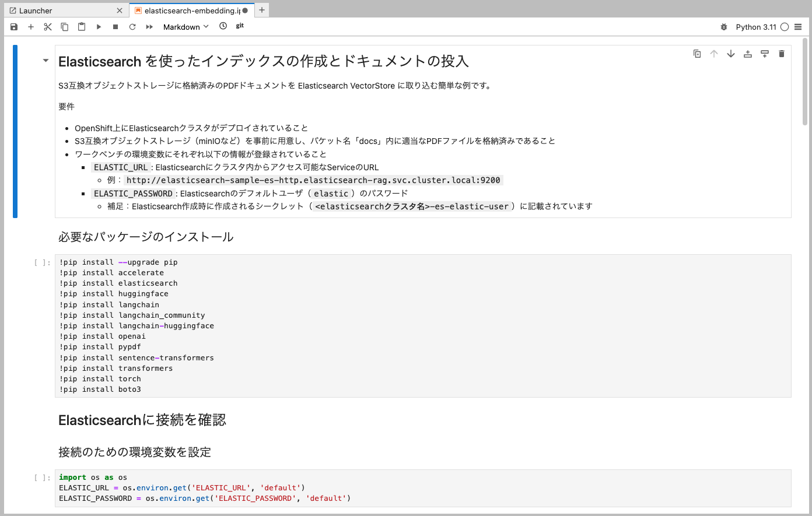Move the cell up
Image resolution: width=812 pixels, height=516 pixels.
pyautogui.click(x=714, y=54)
